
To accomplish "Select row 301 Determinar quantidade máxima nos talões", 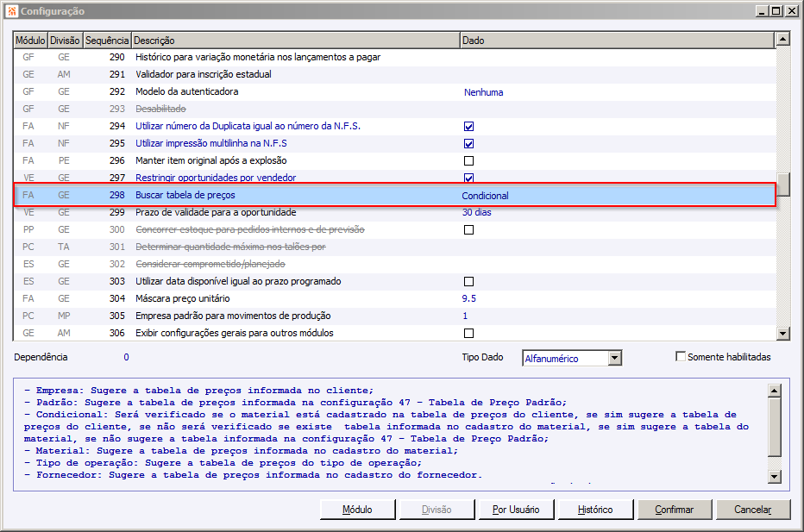I will [394, 247].
